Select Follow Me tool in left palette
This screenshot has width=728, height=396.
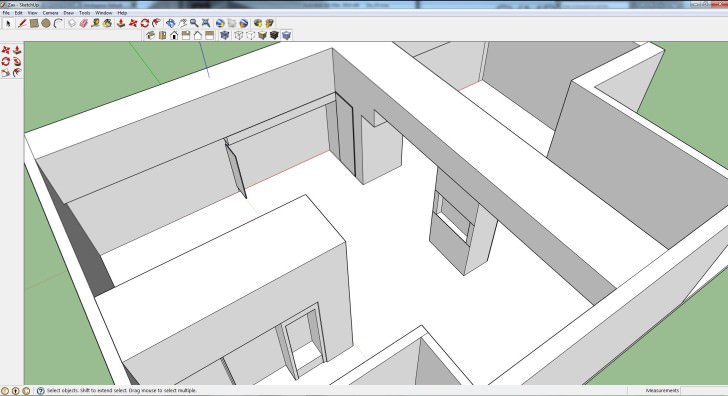pyautogui.click(x=17, y=61)
